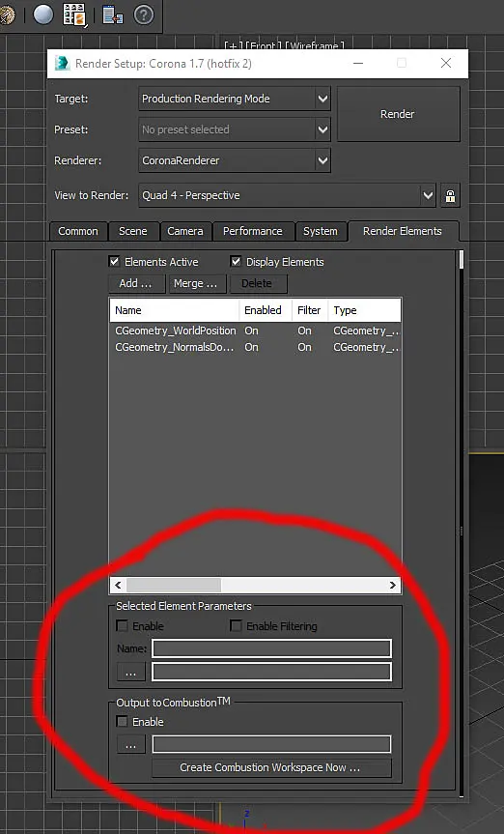Tick Enable under Output to Combustion
The image size is (504, 834).
tap(123, 722)
